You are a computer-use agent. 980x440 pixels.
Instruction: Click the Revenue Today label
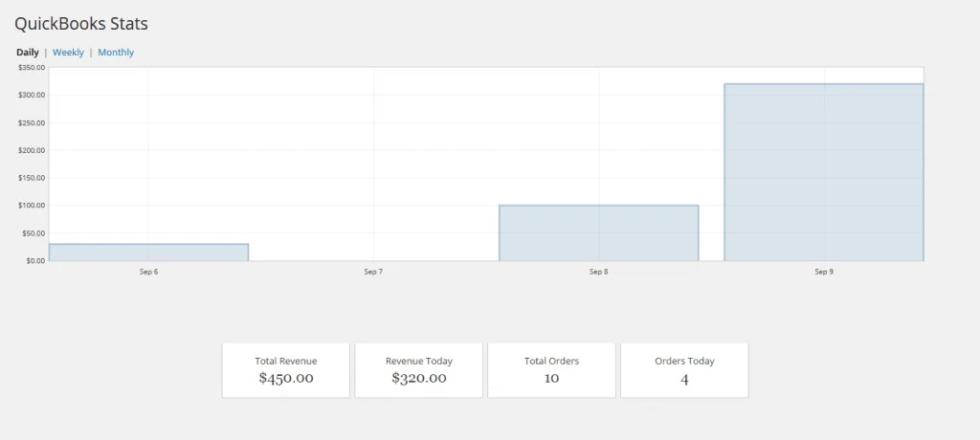point(419,362)
